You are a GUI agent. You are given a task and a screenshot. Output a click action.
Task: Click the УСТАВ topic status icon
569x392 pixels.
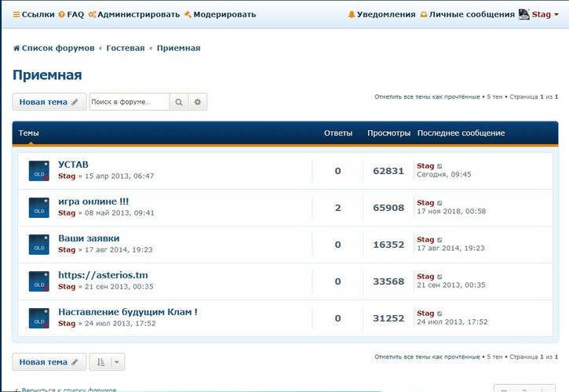39,171
